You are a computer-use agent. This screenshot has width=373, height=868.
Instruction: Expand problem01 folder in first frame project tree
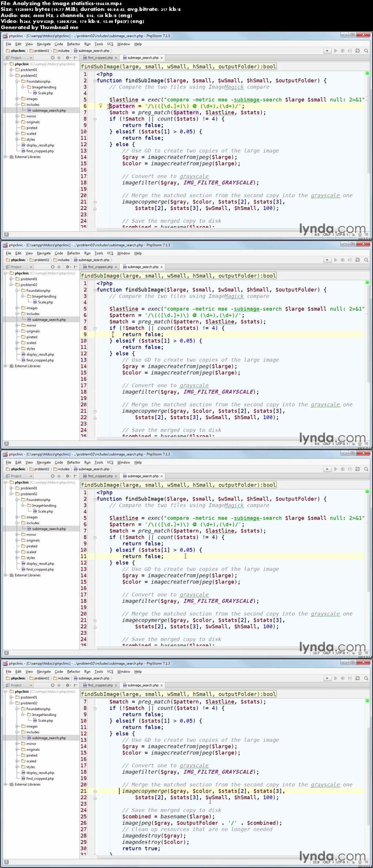point(11,70)
